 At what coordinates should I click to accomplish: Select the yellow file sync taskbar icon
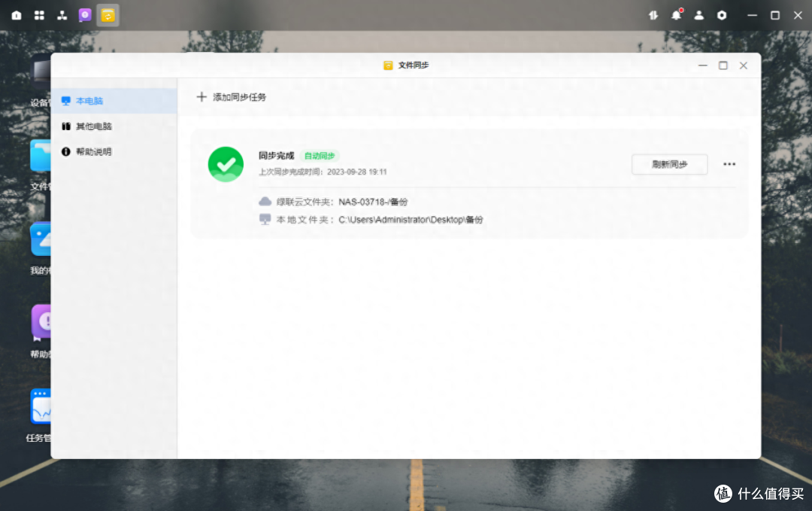point(108,15)
